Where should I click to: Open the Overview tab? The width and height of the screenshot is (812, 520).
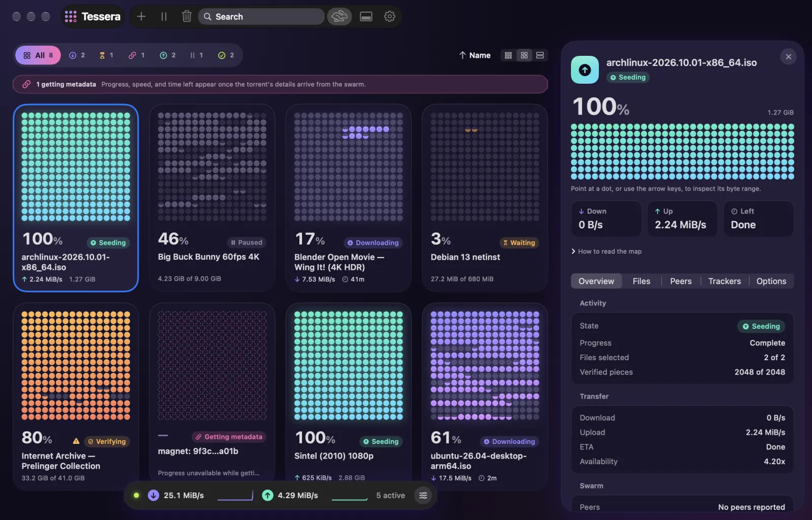click(x=596, y=281)
